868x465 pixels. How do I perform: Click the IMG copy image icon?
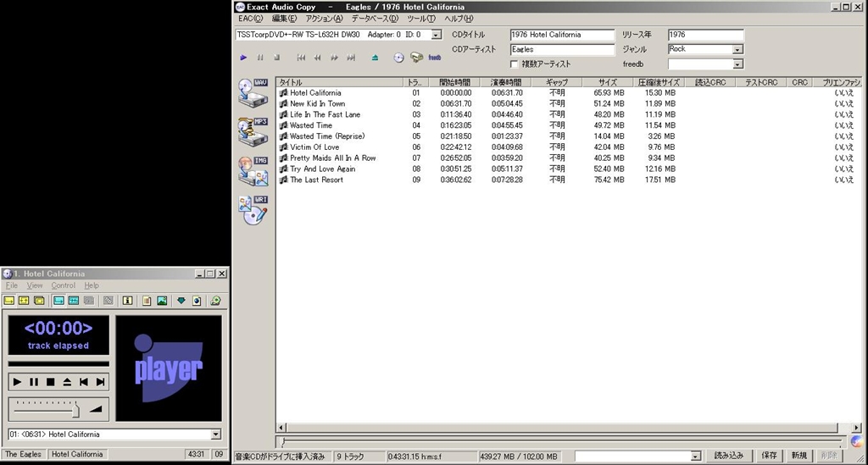coord(253,170)
